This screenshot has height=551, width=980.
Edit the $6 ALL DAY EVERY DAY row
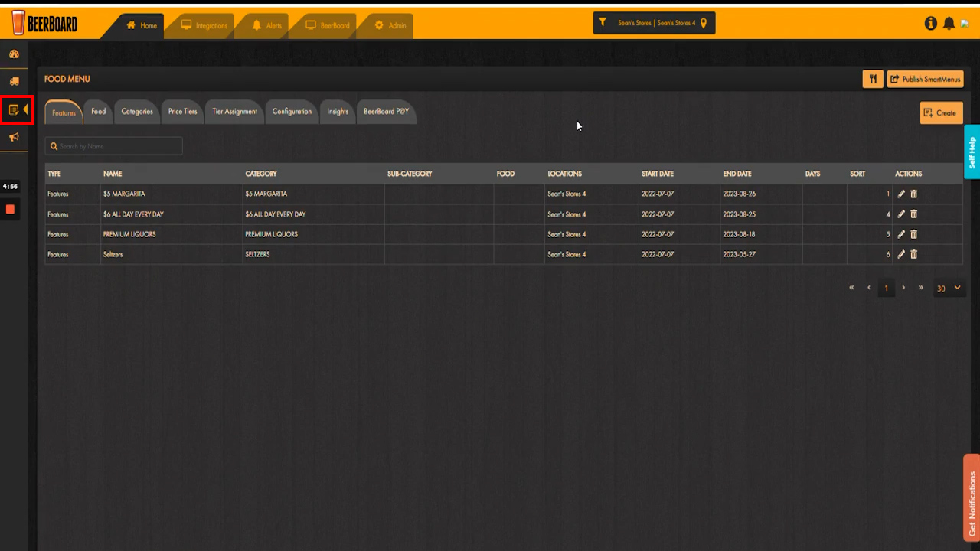point(901,214)
